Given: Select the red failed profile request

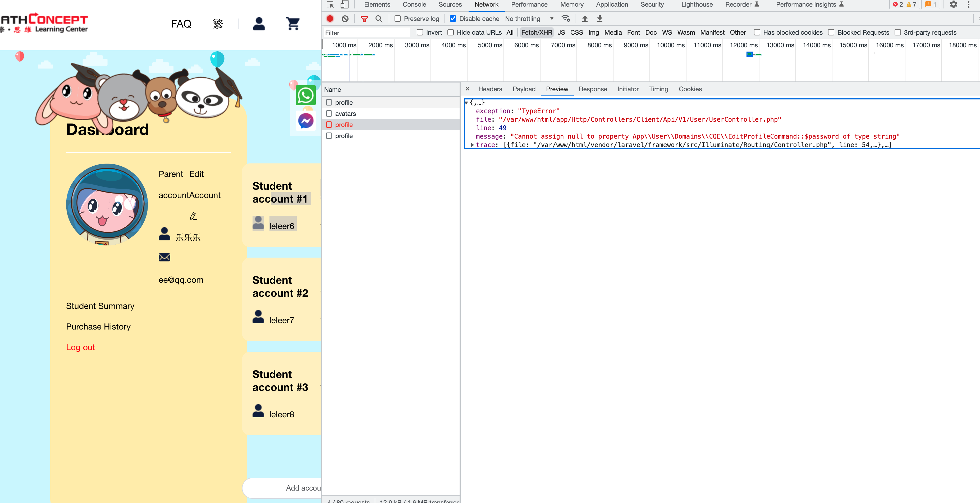Looking at the screenshot, I should click(x=390, y=124).
